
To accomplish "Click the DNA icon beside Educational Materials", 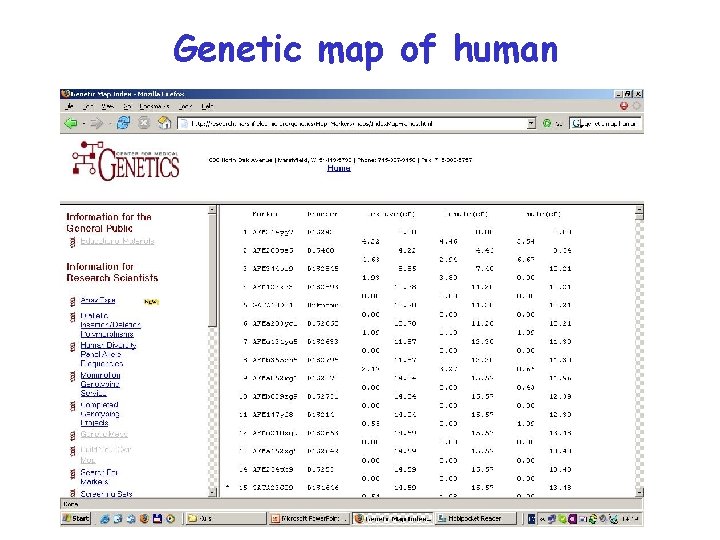I will [x=72, y=242].
